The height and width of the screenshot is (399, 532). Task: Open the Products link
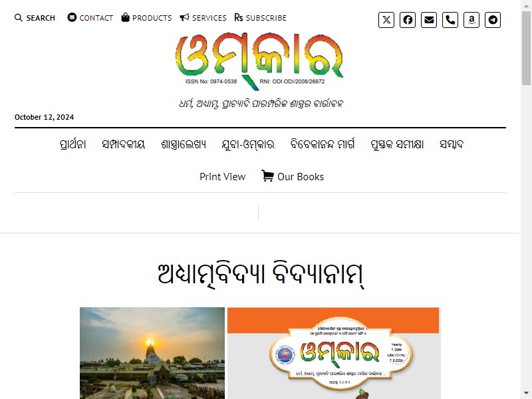click(x=146, y=18)
